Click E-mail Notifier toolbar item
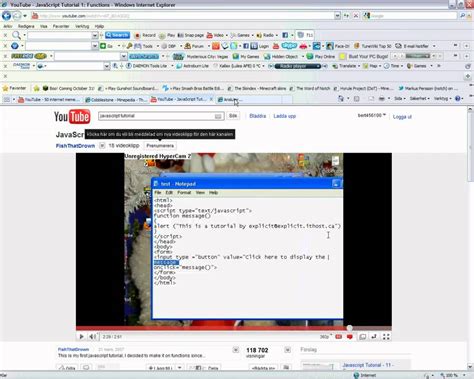 pyautogui.click(x=413, y=46)
